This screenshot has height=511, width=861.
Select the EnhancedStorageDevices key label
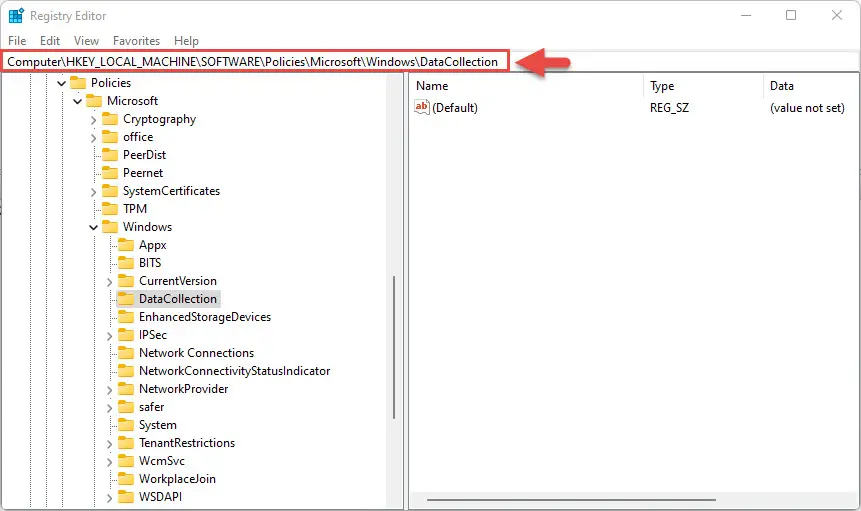coord(205,317)
